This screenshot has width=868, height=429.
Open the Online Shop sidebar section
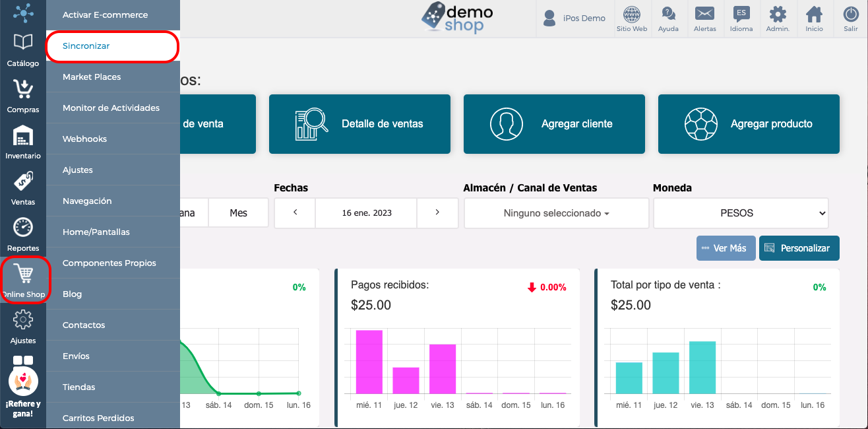(x=24, y=280)
